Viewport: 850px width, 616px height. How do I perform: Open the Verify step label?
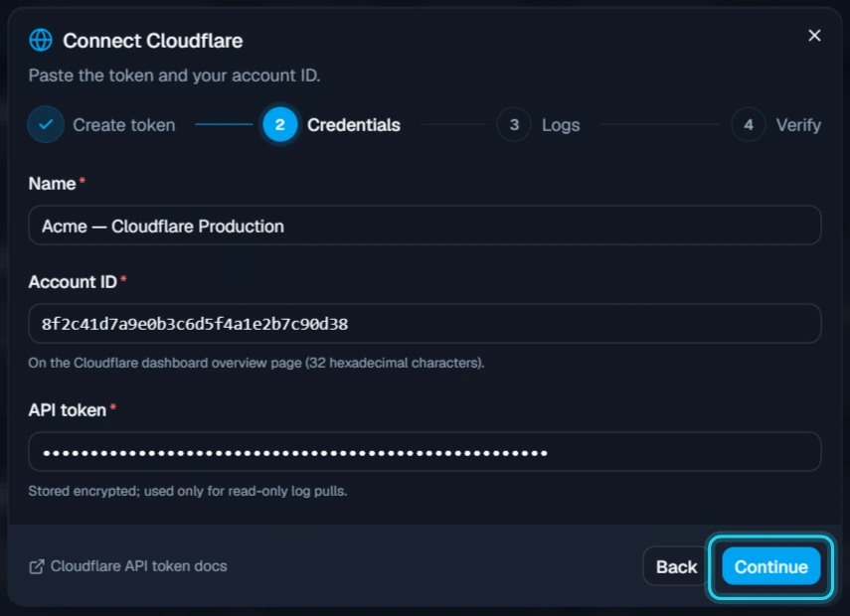tap(798, 125)
